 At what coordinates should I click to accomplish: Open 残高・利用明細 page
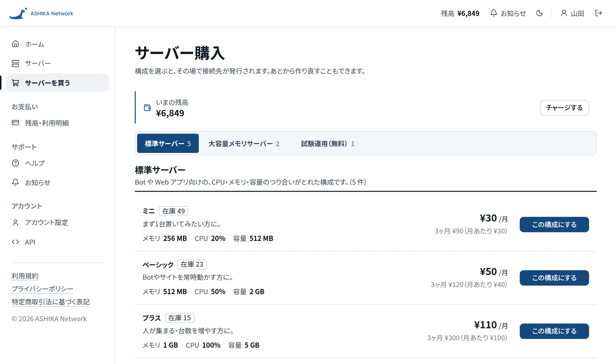[x=57, y=123]
